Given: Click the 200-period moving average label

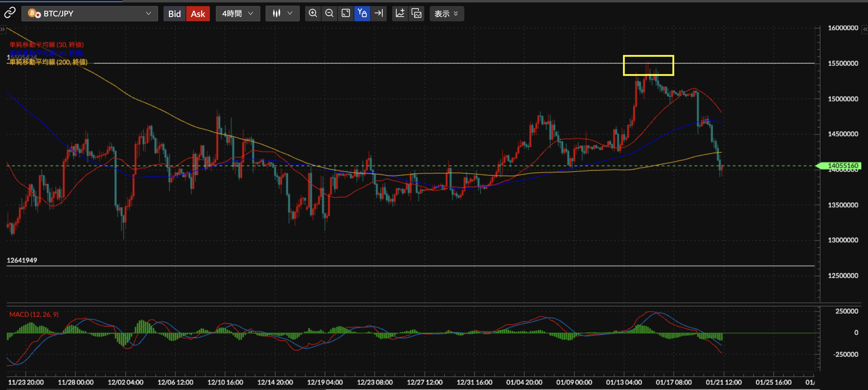Looking at the screenshot, I should 48,62.
